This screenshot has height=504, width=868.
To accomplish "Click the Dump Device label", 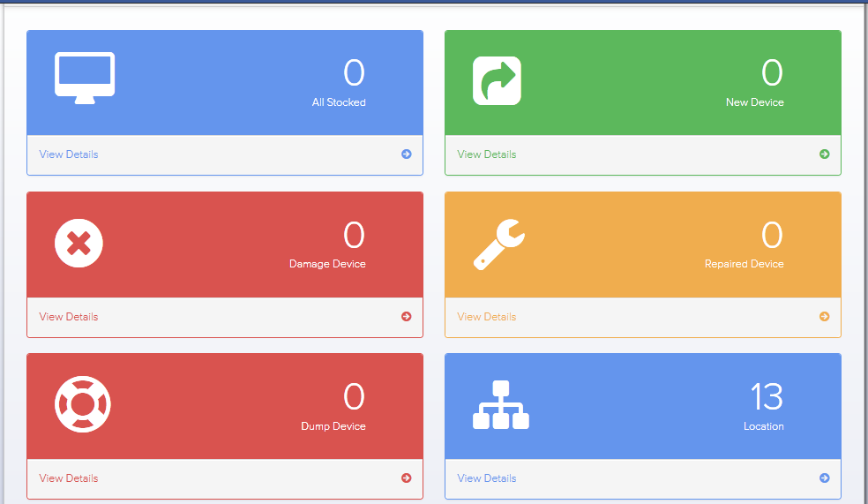I will (x=333, y=426).
